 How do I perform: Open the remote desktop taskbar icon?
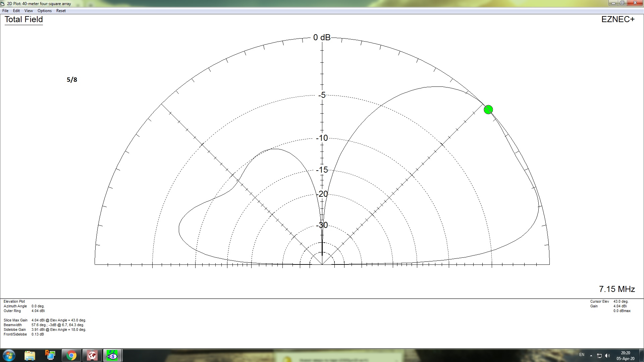click(x=50, y=355)
